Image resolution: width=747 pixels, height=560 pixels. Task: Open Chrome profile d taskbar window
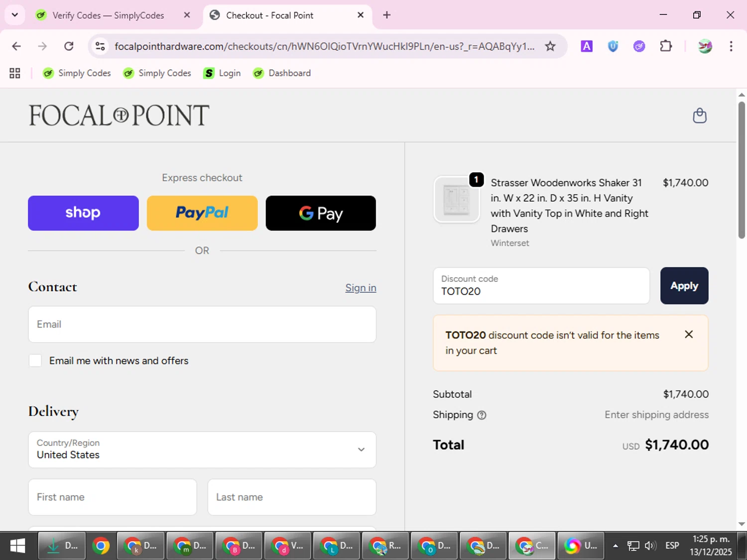(287, 546)
